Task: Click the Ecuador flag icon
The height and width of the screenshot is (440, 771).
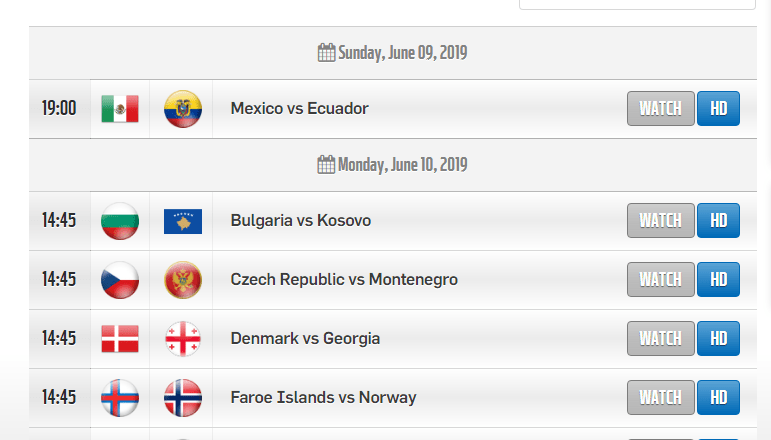Action: (183, 109)
